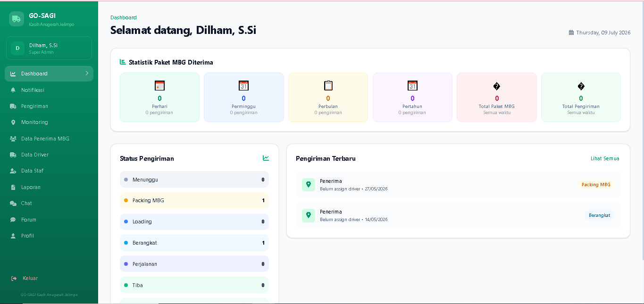Click the Total Paket MBG card
Image resolution: width=644 pixels, height=304 pixels.
point(497,97)
